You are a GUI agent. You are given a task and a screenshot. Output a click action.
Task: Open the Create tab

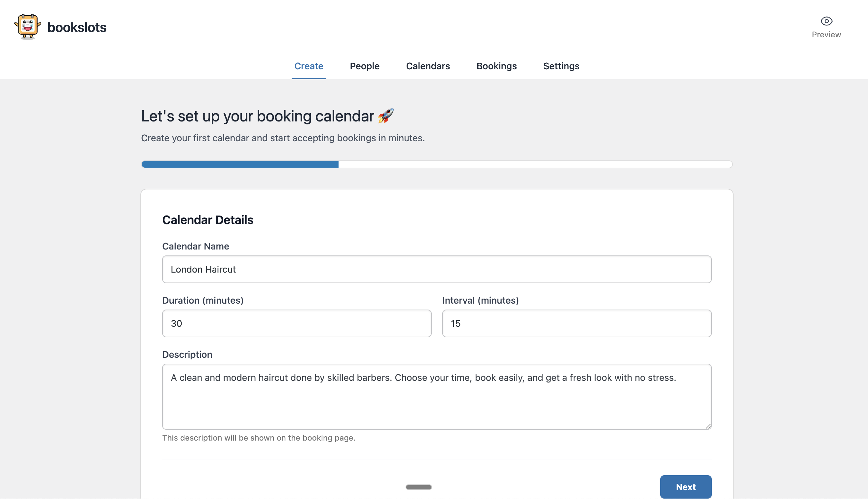308,66
